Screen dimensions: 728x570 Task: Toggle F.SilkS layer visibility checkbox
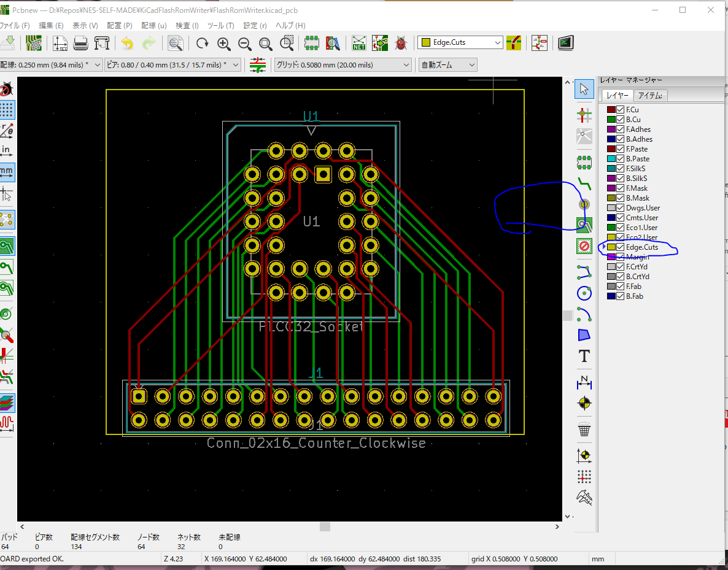tap(621, 169)
